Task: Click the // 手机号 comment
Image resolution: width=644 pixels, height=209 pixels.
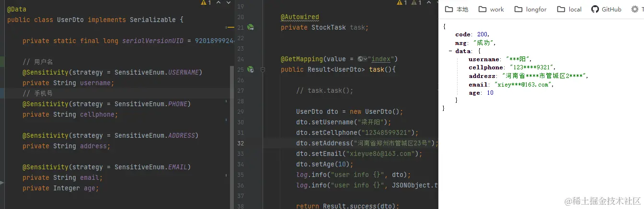Action: click(37, 93)
